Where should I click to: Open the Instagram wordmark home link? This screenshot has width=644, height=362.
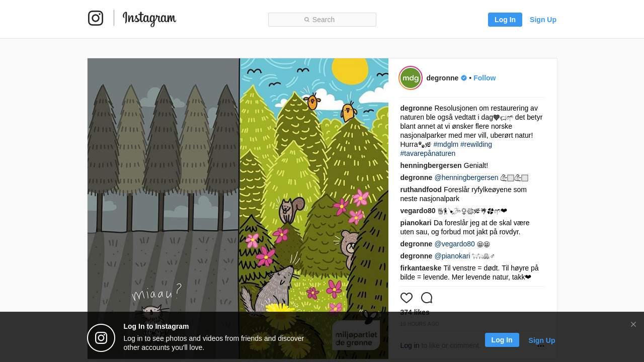pyautogui.click(x=149, y=19)
